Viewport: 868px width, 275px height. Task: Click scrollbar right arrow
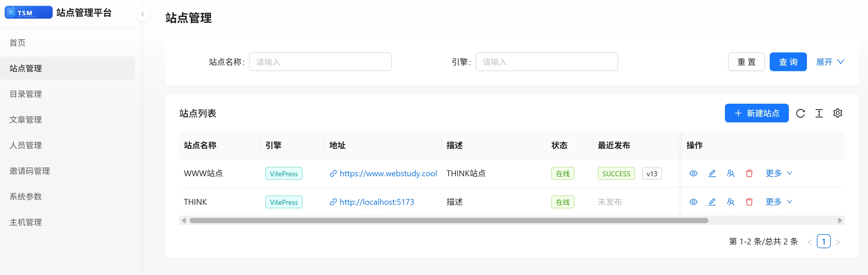coord(840,220)
